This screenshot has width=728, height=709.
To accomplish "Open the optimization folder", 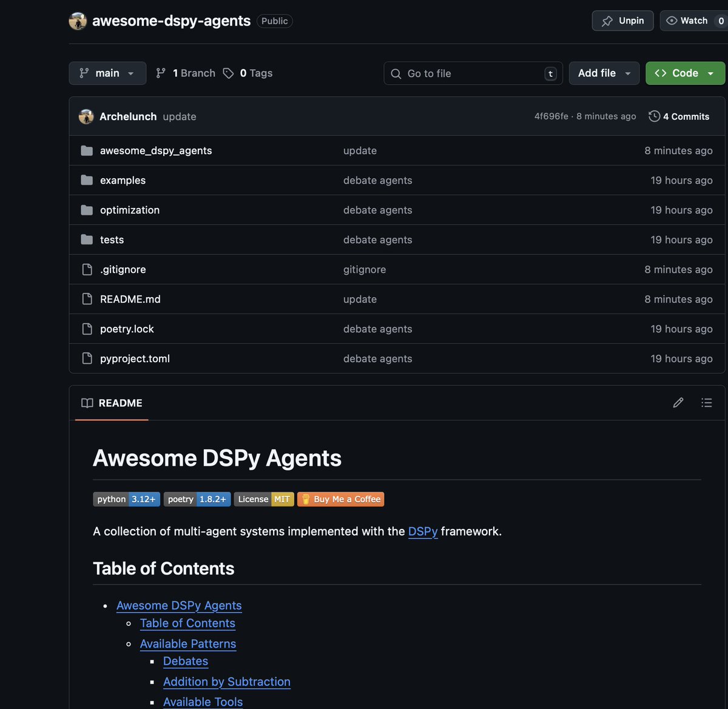I will 130,210.
